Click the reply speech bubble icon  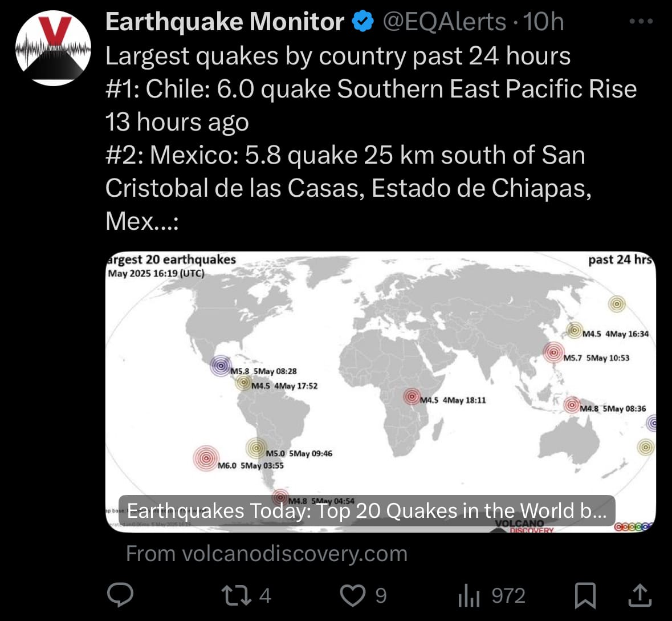pyautogui.click(x=120, y=595)
